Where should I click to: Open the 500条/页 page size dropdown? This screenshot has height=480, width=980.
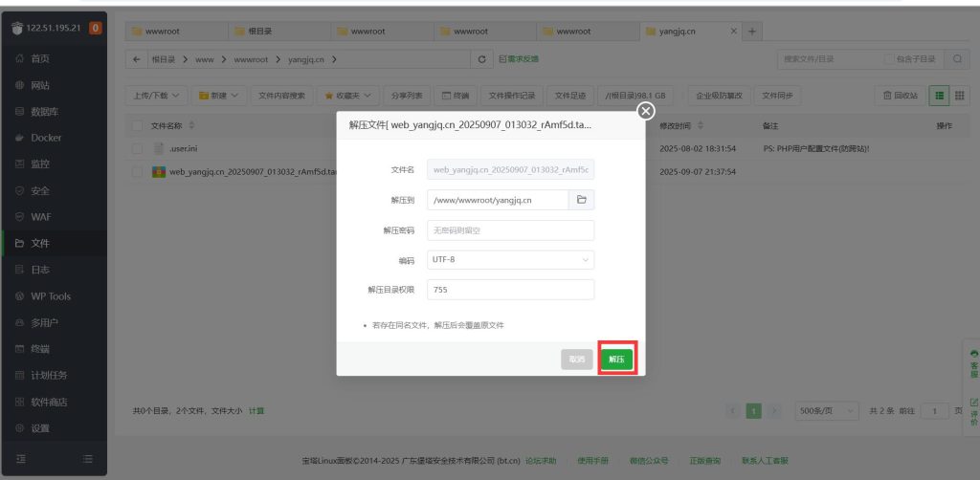point(826,411)
